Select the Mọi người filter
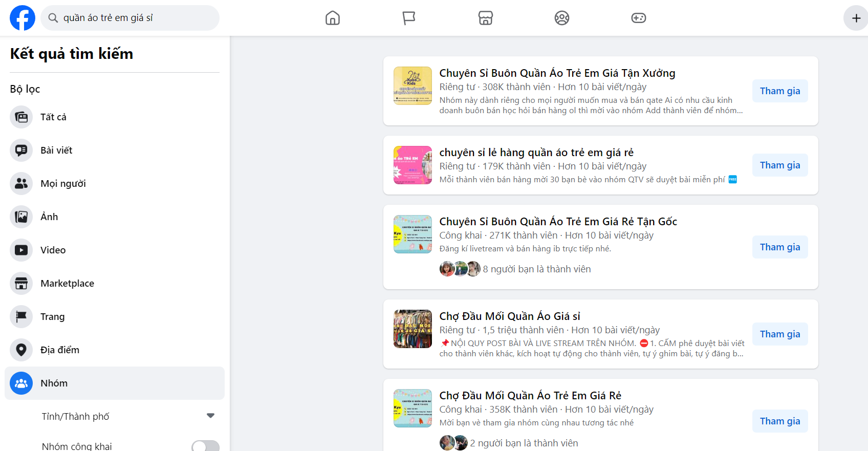This screenshot has height=451, width=868. click(x=63, y=183)
